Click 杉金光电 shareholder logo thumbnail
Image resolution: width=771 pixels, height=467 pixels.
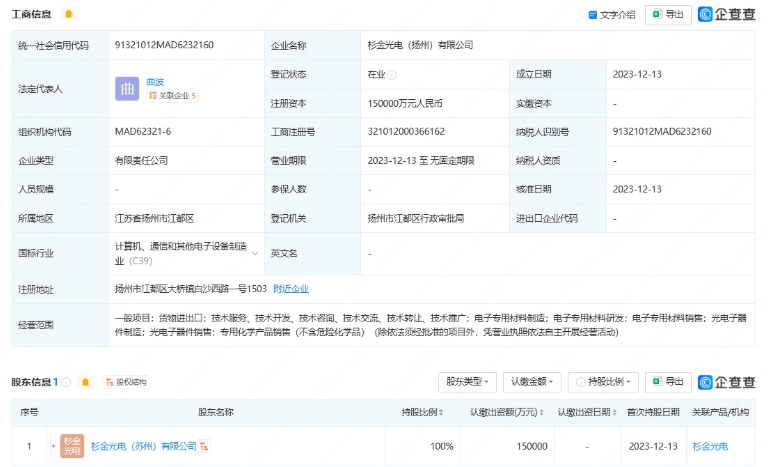(72, 446)
